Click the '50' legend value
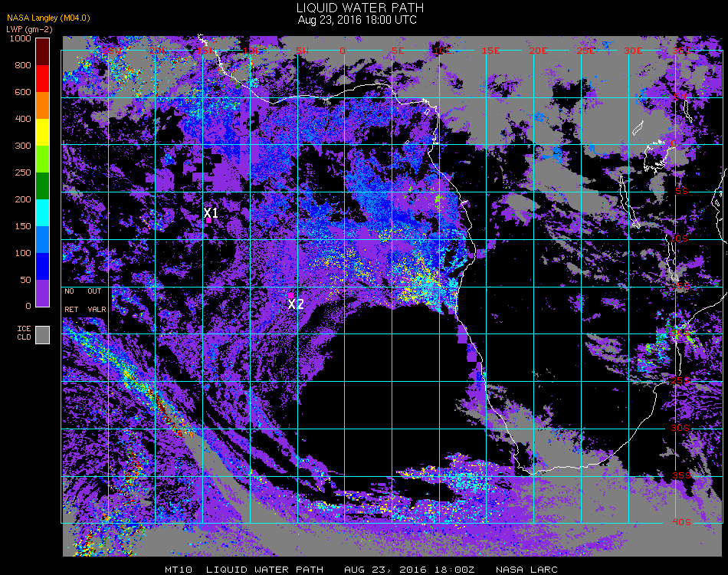Image resolution: width=728 pixels, height=575 pixels. [x=25, y=280]
